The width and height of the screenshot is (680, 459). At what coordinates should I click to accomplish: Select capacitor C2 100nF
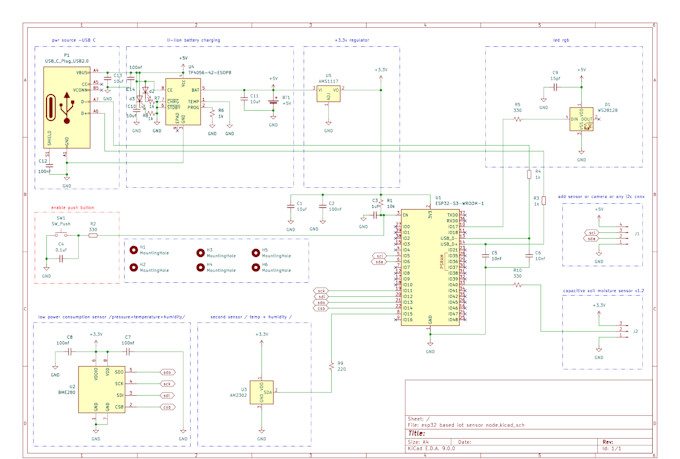point(323,207)
